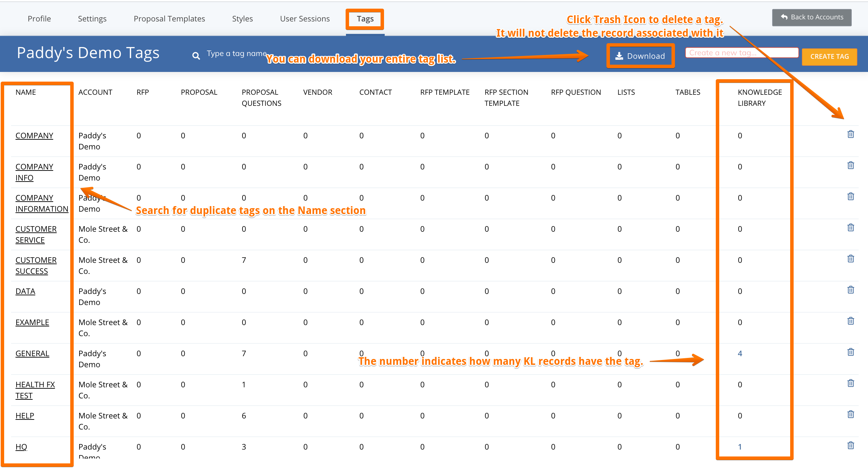This screenshot has width=868, height=471.
Task: Focus the Create a new tag field
Action: tap(742, 53)
